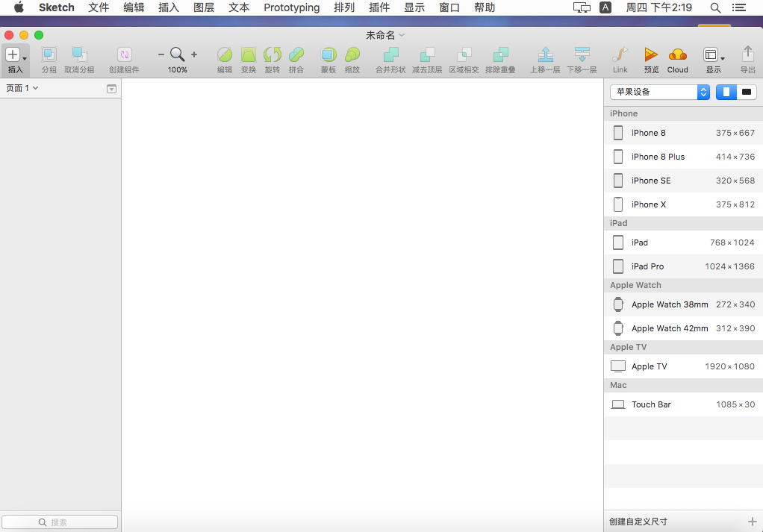Viewport: 763px width, 532px height.
Task: Click the Link prototyping icon
Action: point(620,54)
